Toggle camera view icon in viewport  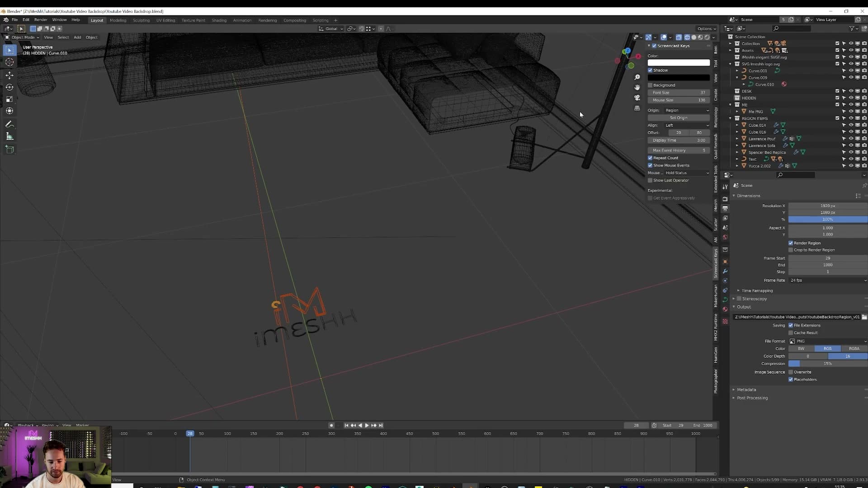(x=637, y=98)
